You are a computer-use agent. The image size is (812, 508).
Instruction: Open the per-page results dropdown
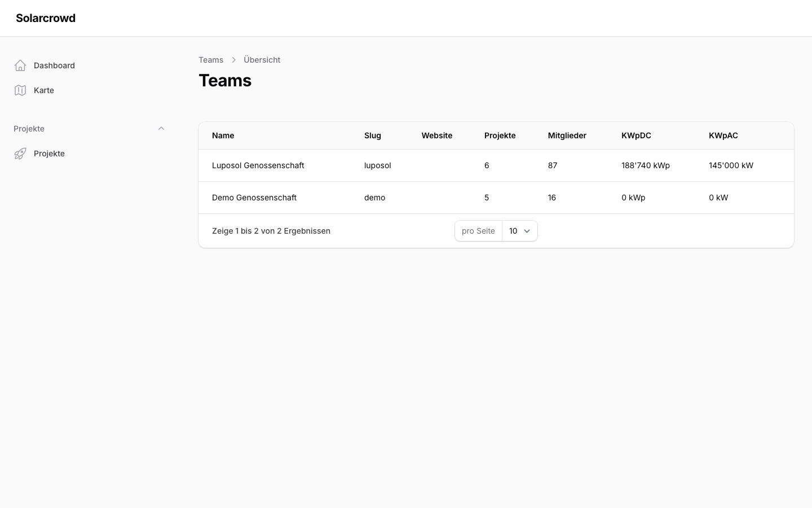519,231
